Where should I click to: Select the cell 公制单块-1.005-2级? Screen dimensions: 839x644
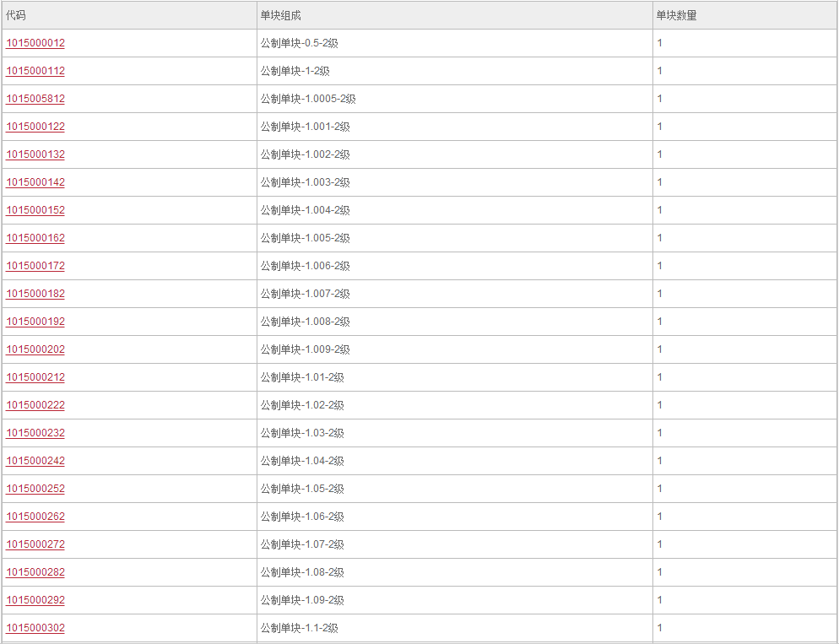tap(455, 237)
